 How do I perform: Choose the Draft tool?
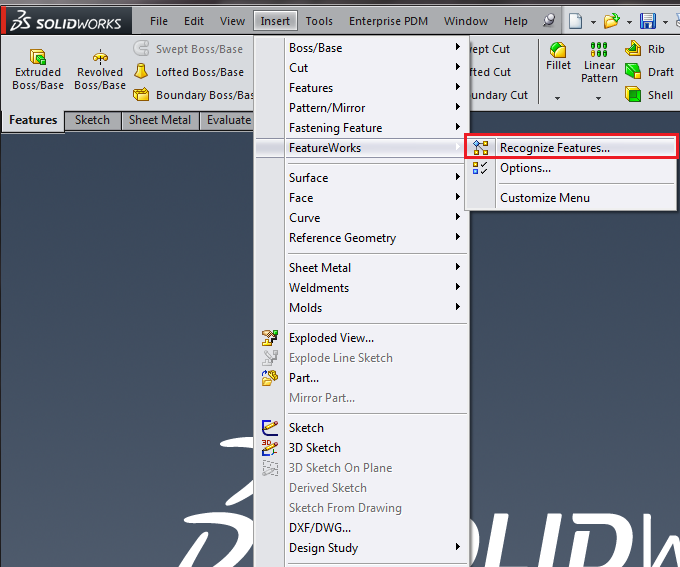click(634, 72)
